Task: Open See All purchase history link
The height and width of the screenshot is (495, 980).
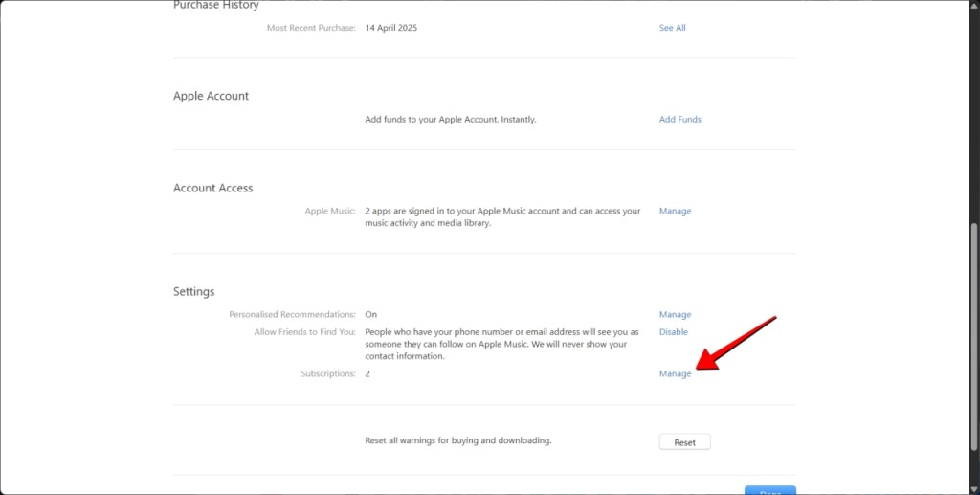Action: [672, 28]
